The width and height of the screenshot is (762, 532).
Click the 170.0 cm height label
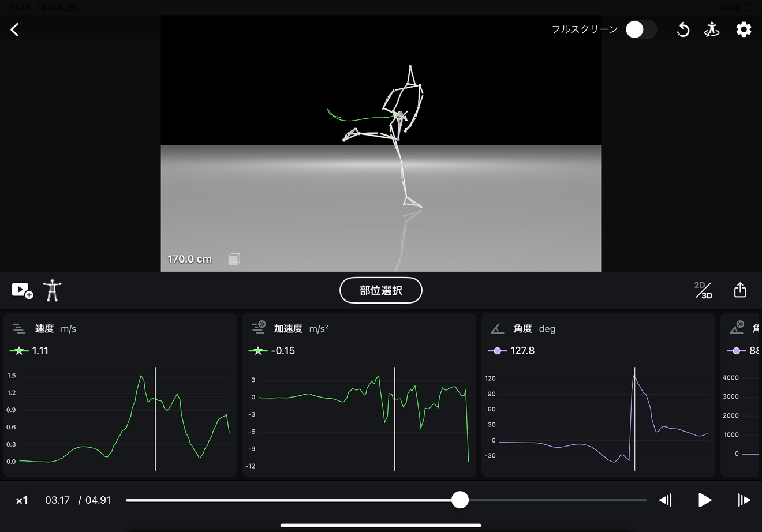coord(189,259)
